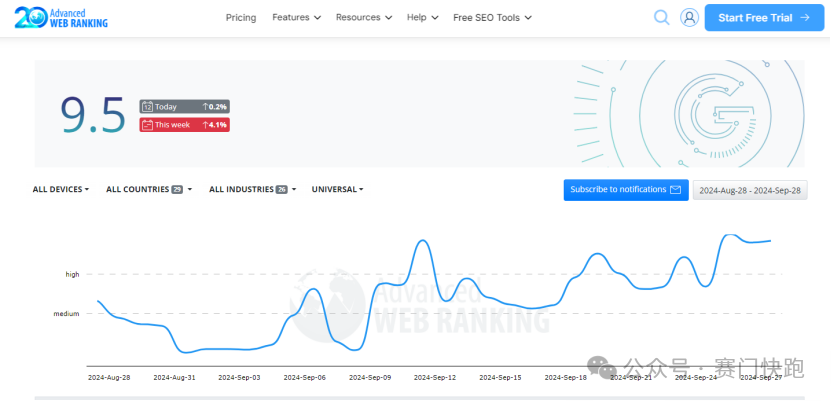Open the ALL DEVICES filter dropdown
The image size is (831, 401).
(x=61, y=189)
